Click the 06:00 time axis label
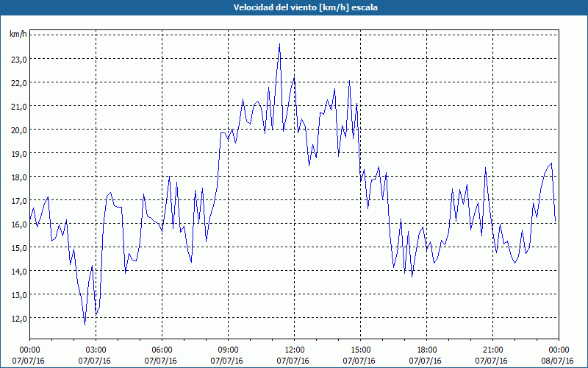The width and height of the screenshot is (588, 368). [x=162, y=350]
